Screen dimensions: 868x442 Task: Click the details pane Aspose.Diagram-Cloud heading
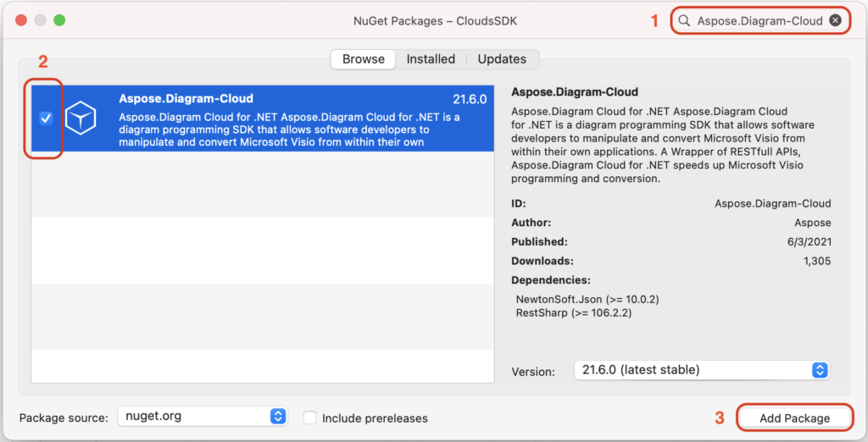pyautogui.click(x=575, y=91)
